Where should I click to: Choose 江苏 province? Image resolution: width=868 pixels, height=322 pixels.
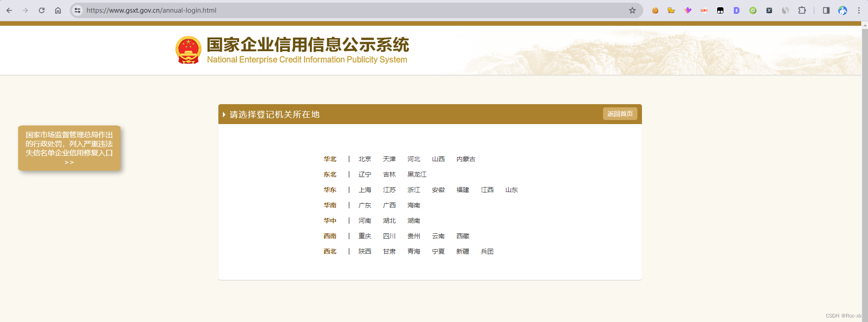click(x=389, y=190)
